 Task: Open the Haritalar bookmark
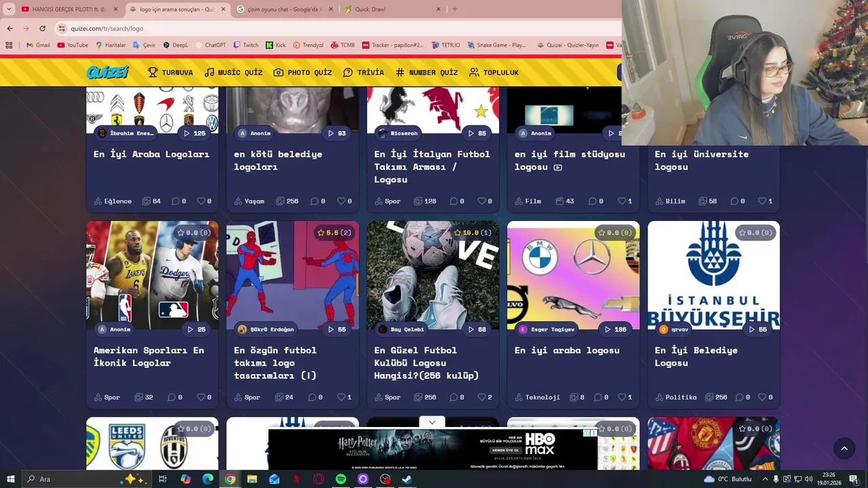coord(111,45)
